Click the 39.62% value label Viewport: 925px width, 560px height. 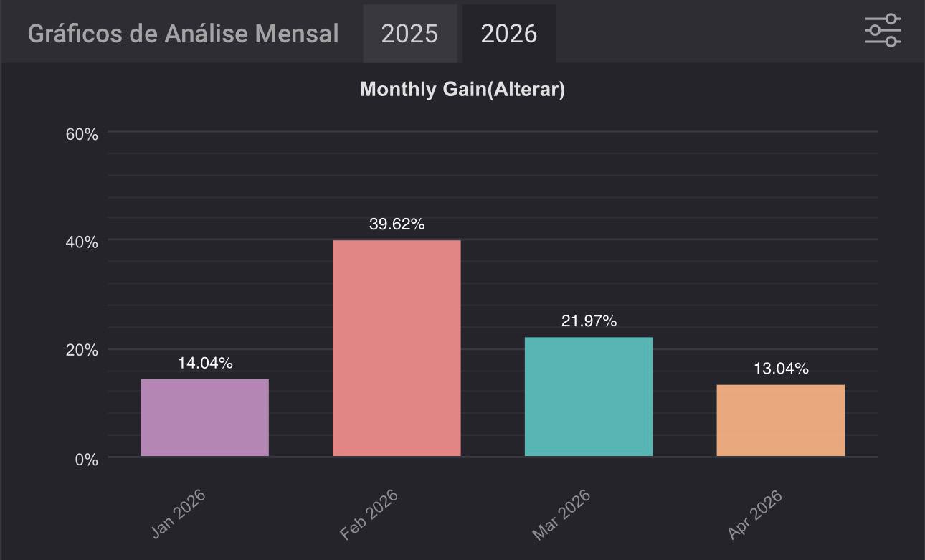tap(397, 224)
